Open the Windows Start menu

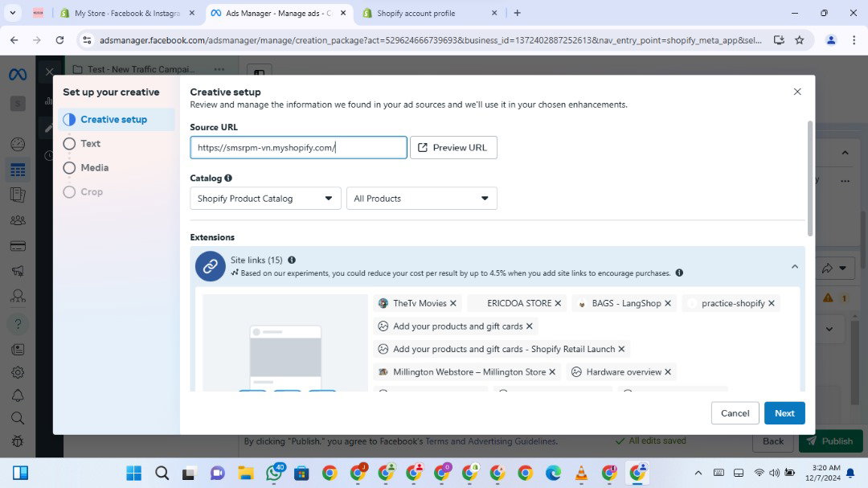pos(134,473)
